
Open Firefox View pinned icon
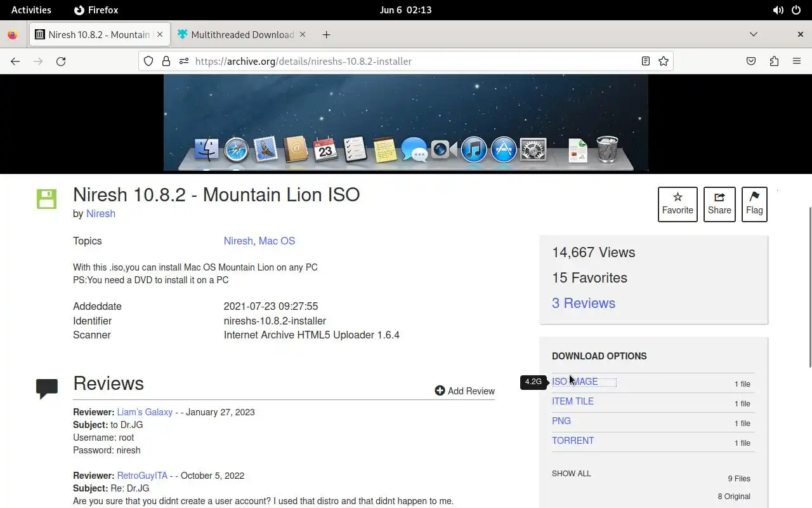pos(13,35)
